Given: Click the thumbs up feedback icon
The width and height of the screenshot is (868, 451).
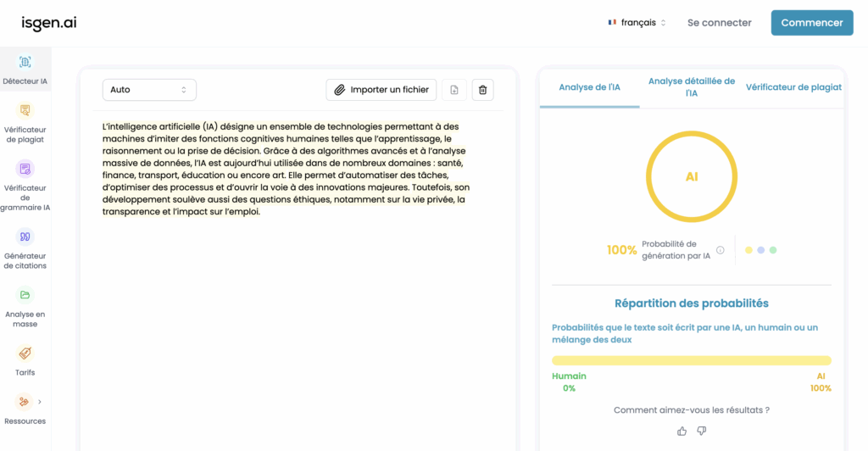Looking at the screenshot, I should (682, 431).
